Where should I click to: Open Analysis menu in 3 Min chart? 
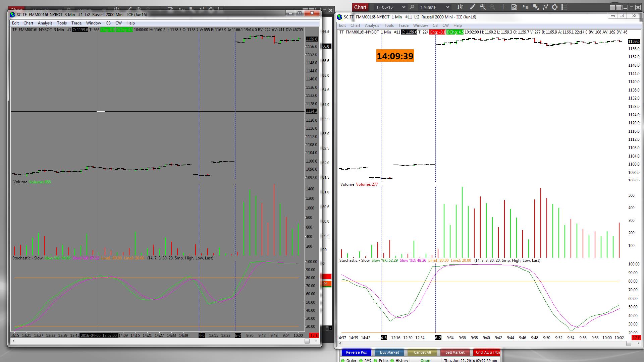click(45, 23)
